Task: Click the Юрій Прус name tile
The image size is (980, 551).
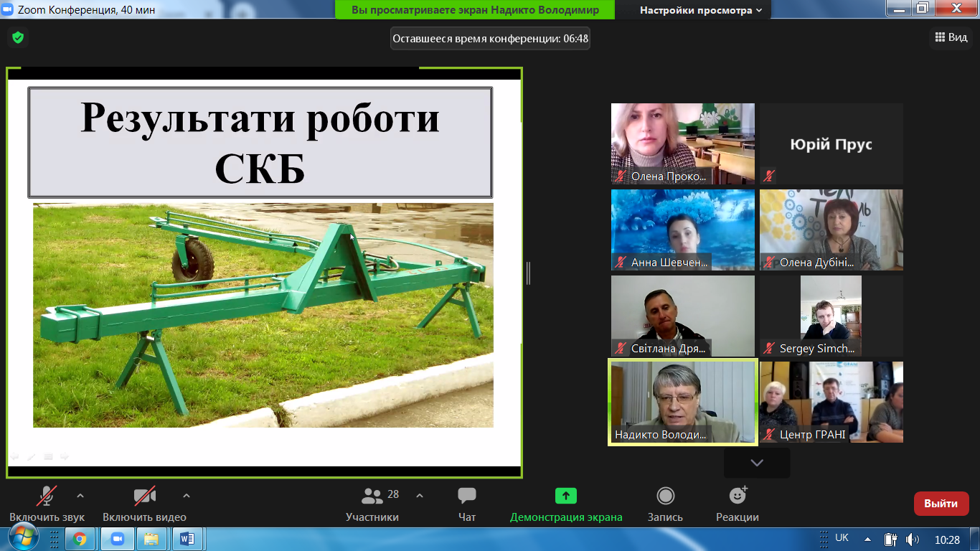Action: (831, 143)
